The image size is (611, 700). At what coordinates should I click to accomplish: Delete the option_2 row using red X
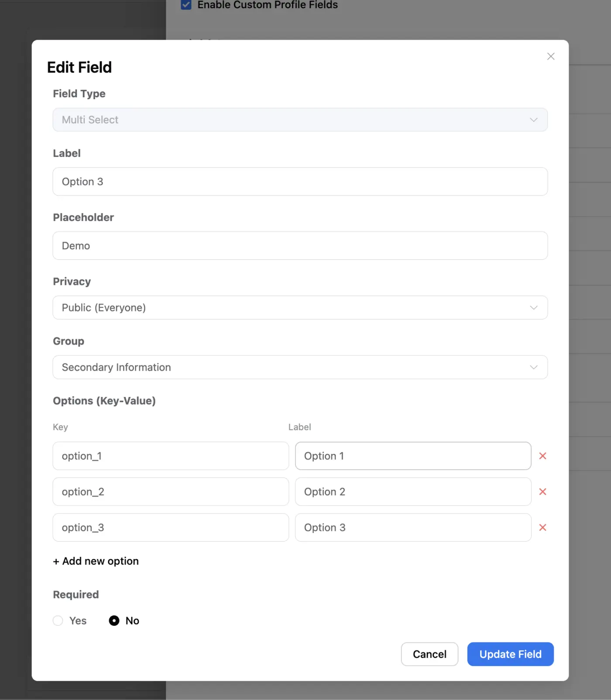[x=542, y=492]
